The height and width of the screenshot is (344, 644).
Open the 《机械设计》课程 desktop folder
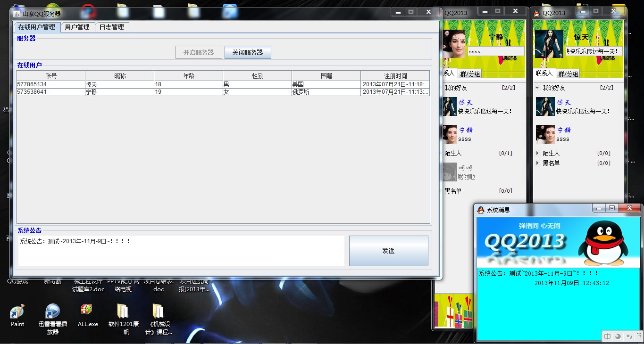[x=158, y=319]
